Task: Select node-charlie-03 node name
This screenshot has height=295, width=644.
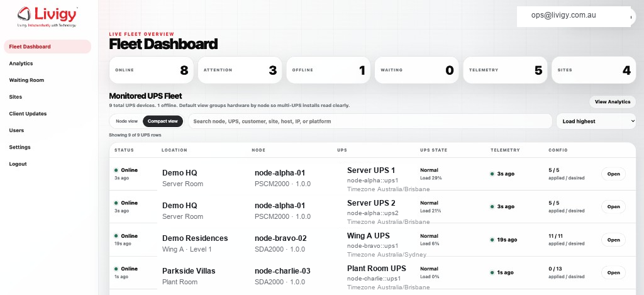Action: (282, 271)
